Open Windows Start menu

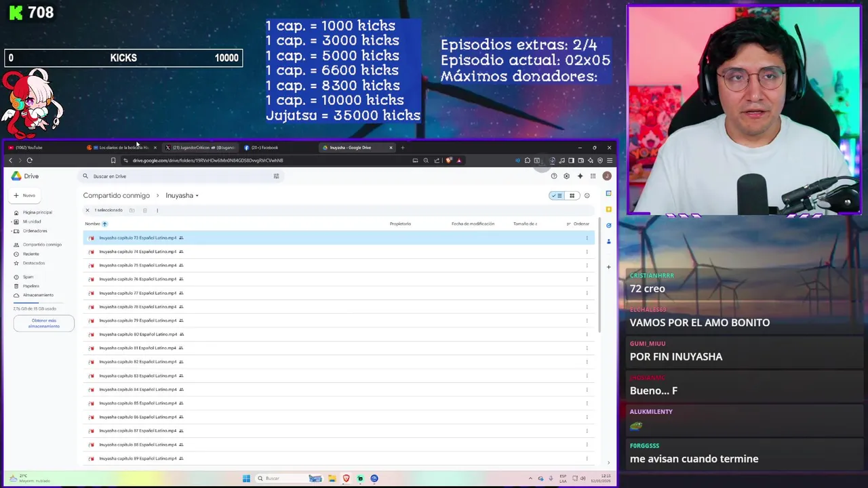pos(246,479)
